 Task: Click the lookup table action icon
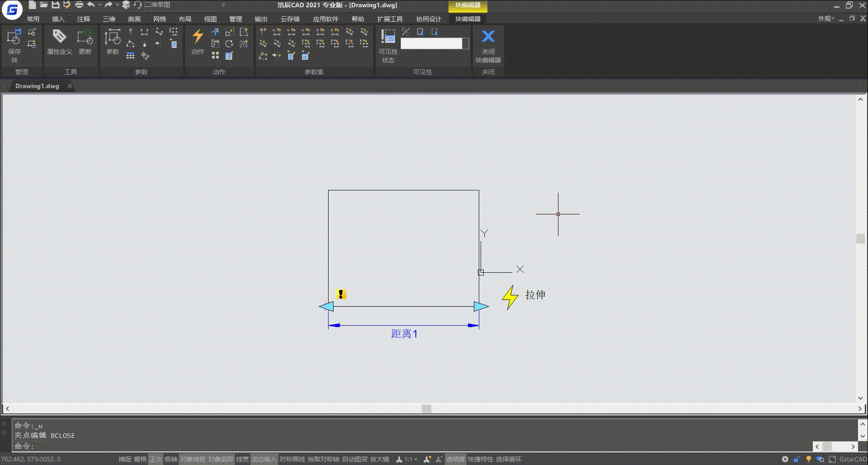pyautogui.click(x=229, y=56)
